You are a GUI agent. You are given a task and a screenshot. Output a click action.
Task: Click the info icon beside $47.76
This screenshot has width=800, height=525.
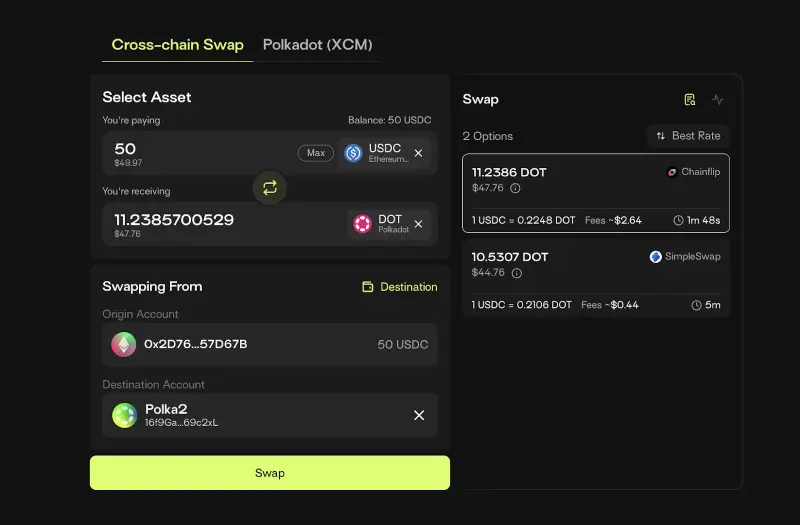pos(516,188)
